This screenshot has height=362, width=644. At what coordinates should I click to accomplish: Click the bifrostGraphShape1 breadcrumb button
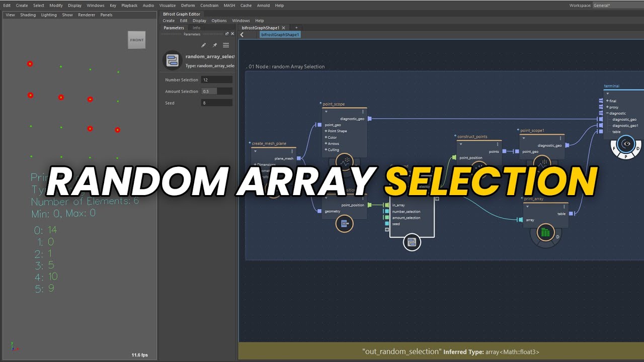[x=281, y=35]
